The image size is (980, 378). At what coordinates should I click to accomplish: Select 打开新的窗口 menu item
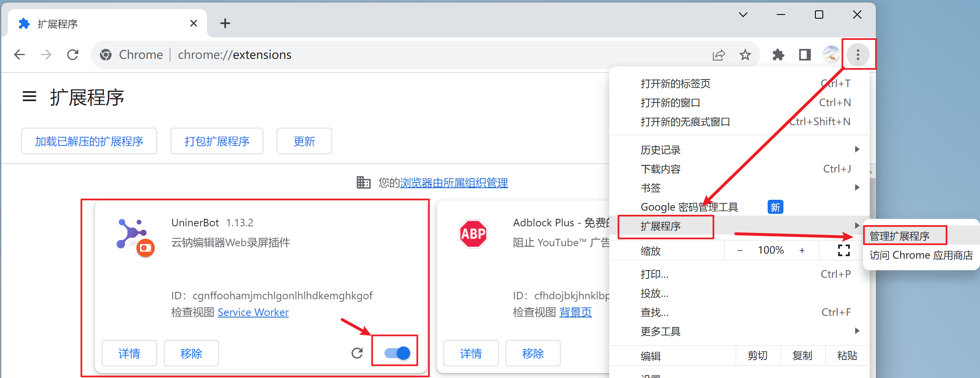(739, 103)
